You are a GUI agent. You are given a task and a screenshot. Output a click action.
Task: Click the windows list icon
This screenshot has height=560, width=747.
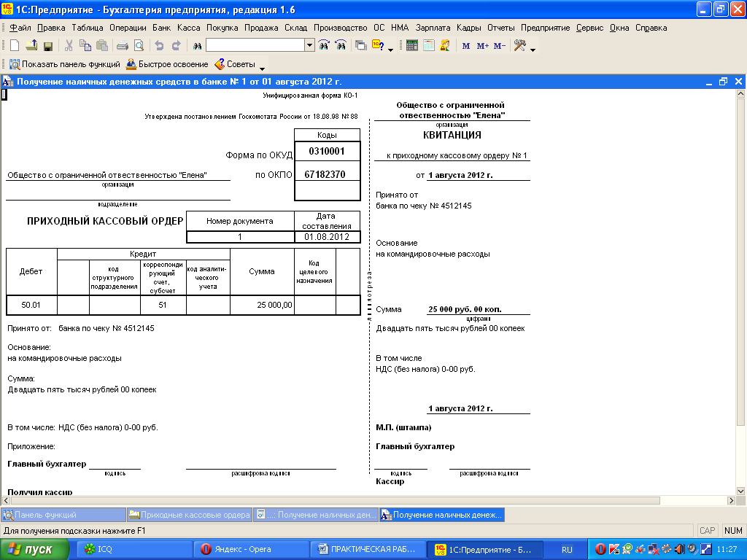[361, 46]
